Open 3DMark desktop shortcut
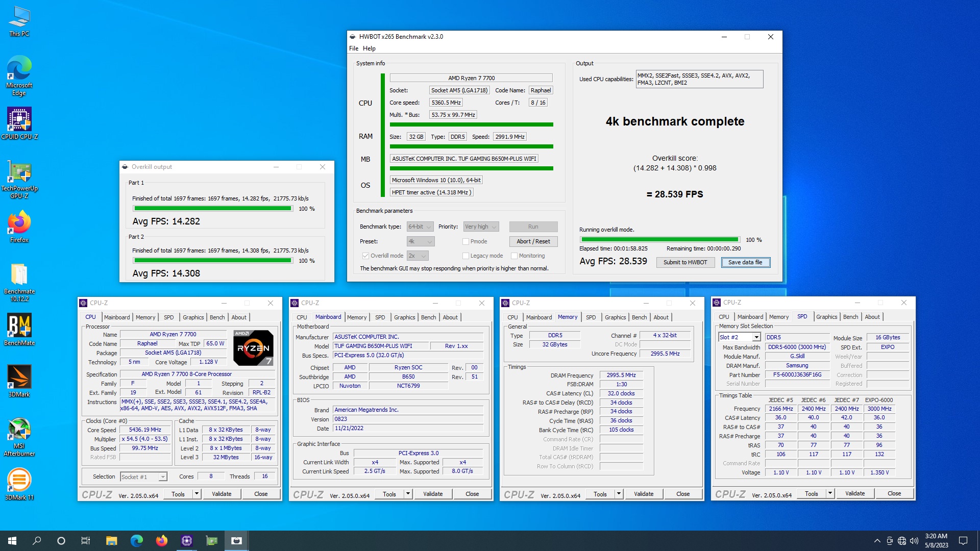This screenshot has height=551, width=980. 19,381
